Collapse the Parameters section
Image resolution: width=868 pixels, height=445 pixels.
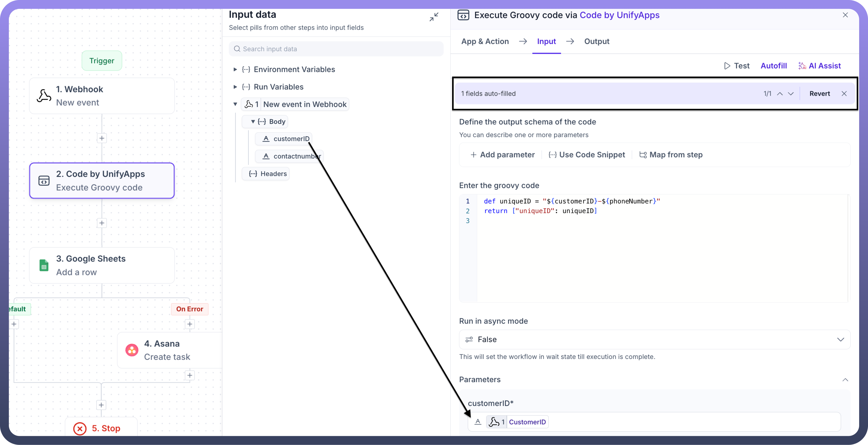coord(845,380)
